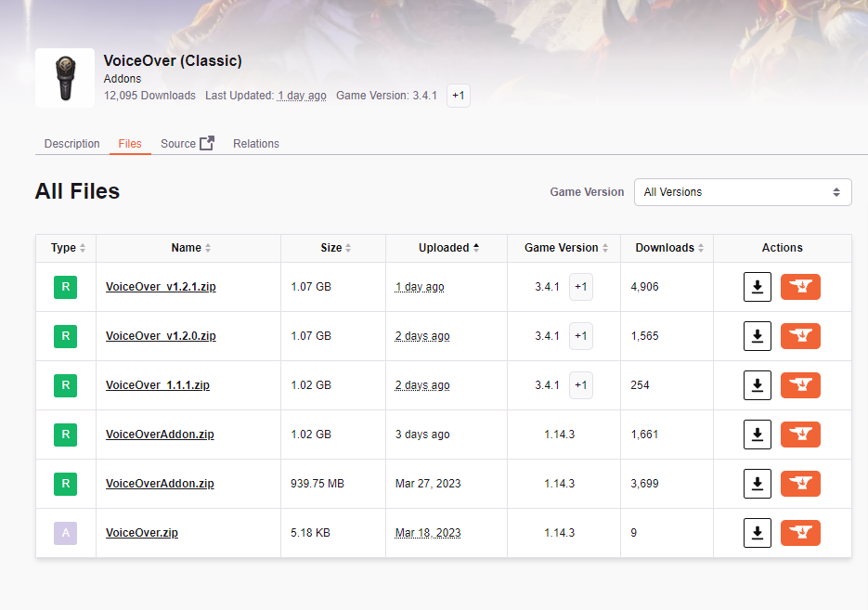This screenshot has height=610, width=868.
Task: Click the A alpha badge for VoiceOver.zip
Action: point(65,533)
